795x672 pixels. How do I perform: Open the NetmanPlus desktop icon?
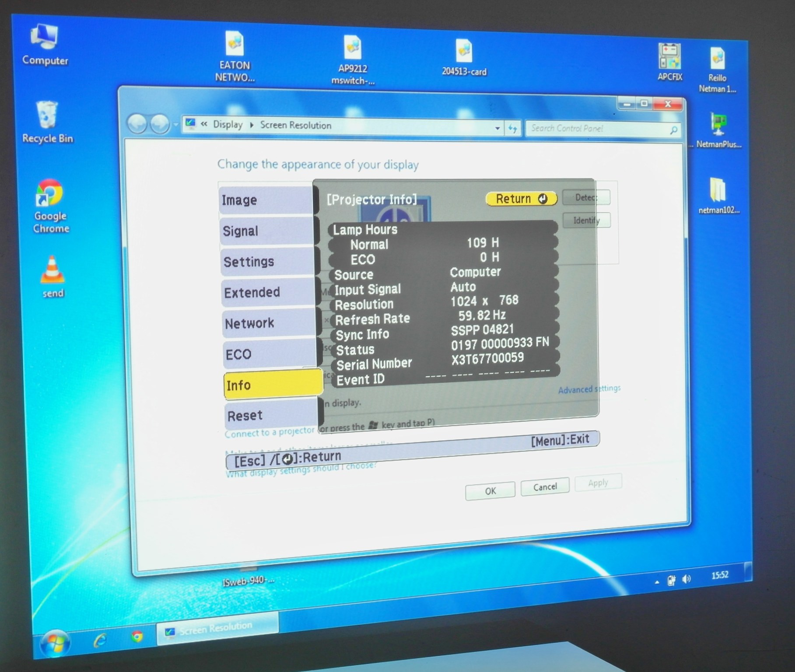718,130
